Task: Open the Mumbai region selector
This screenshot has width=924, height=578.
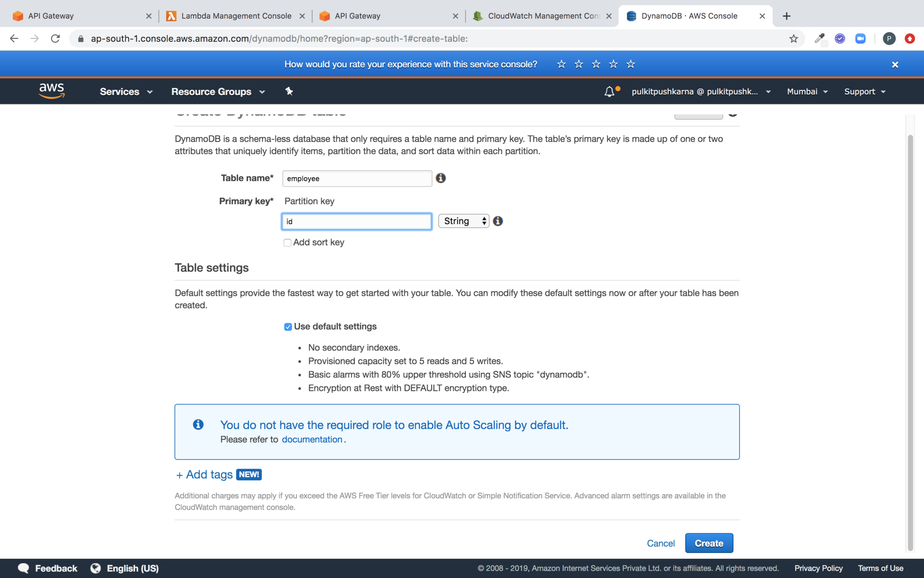Action: tap(807, 92)
